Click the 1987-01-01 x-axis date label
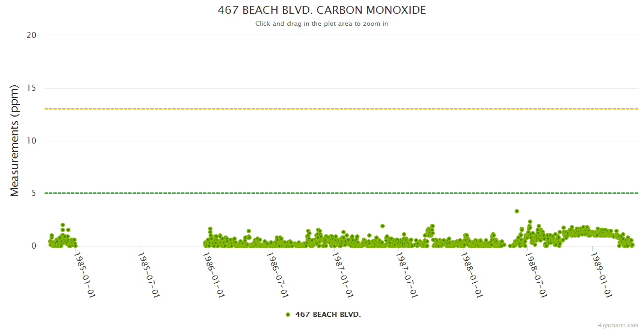644x330 pixels. pyautogui.click(x=343, y=275)
